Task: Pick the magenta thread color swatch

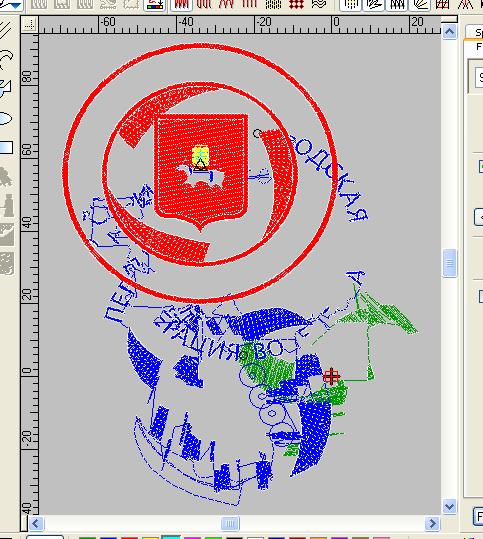Action: pos(192,537)
